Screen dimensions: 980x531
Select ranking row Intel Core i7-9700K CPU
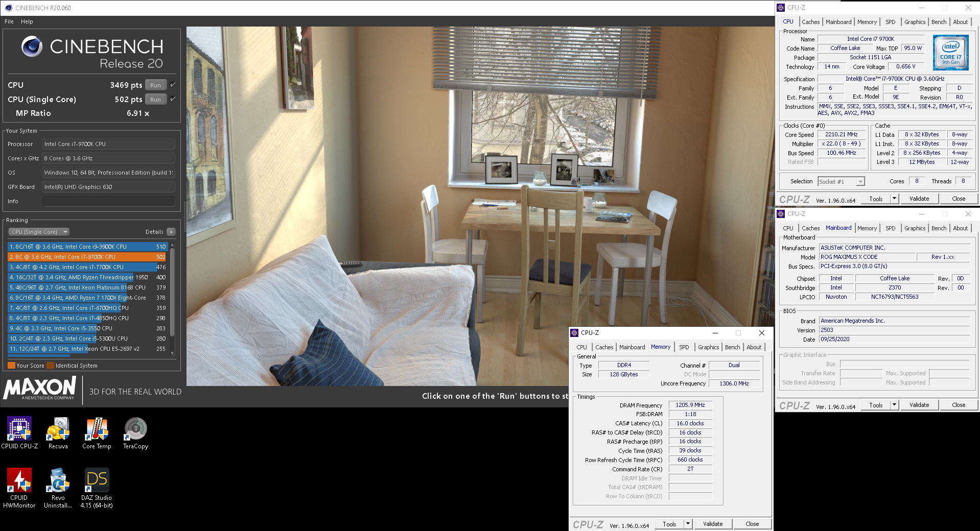[87, 257]
